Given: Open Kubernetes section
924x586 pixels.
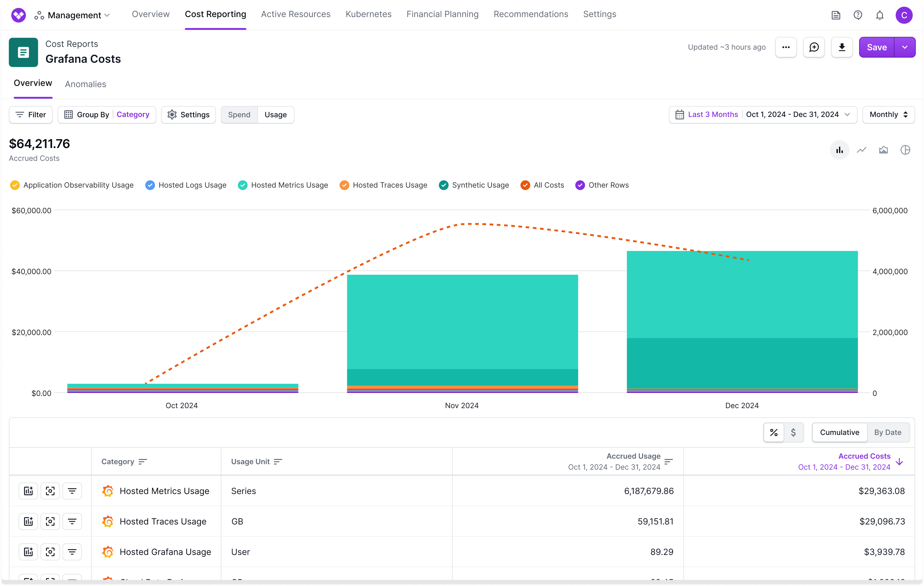Looking at the screenshot, I should click(x=369, y=14).
